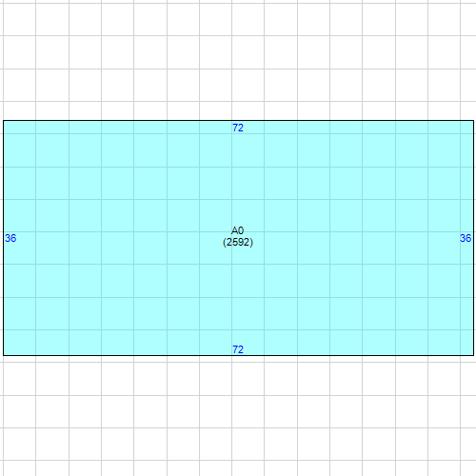The image size is (476, 476).
Task: Select the A0 (2592) area label
Action: (x=238, y=236)
